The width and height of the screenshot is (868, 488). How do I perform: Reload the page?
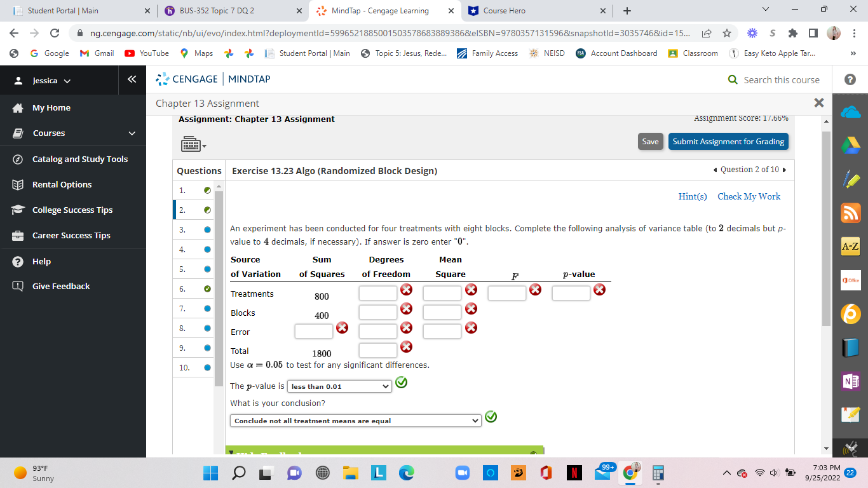[55, 33]
